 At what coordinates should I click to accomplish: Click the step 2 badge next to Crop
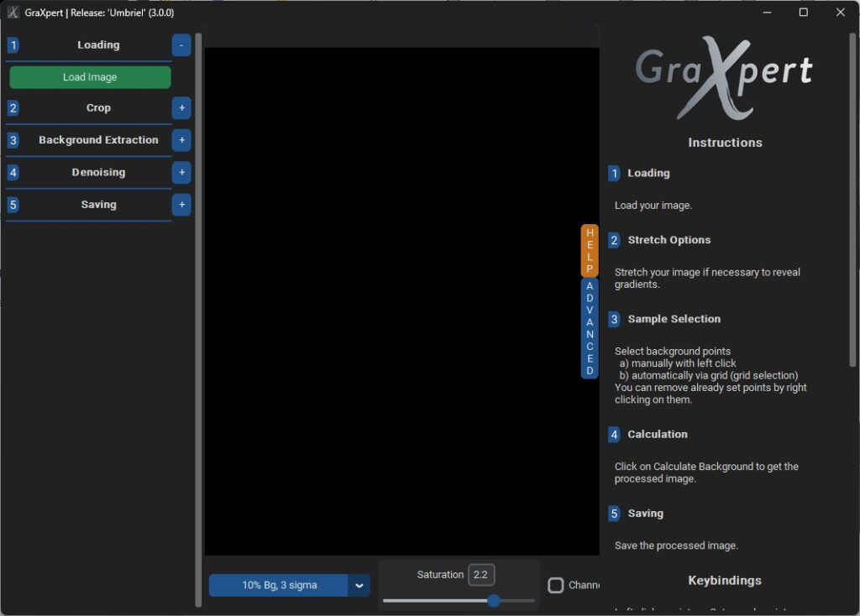[12, 107]
